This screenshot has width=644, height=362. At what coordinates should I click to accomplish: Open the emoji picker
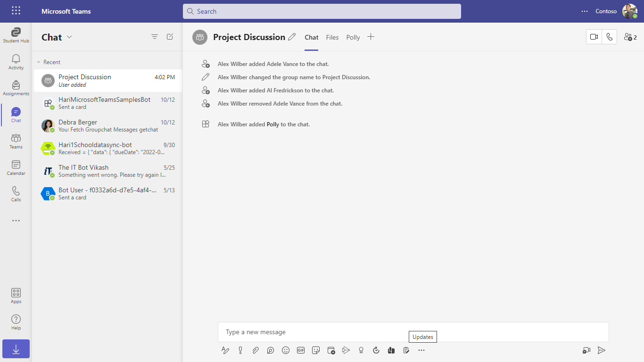click(286, 350)
